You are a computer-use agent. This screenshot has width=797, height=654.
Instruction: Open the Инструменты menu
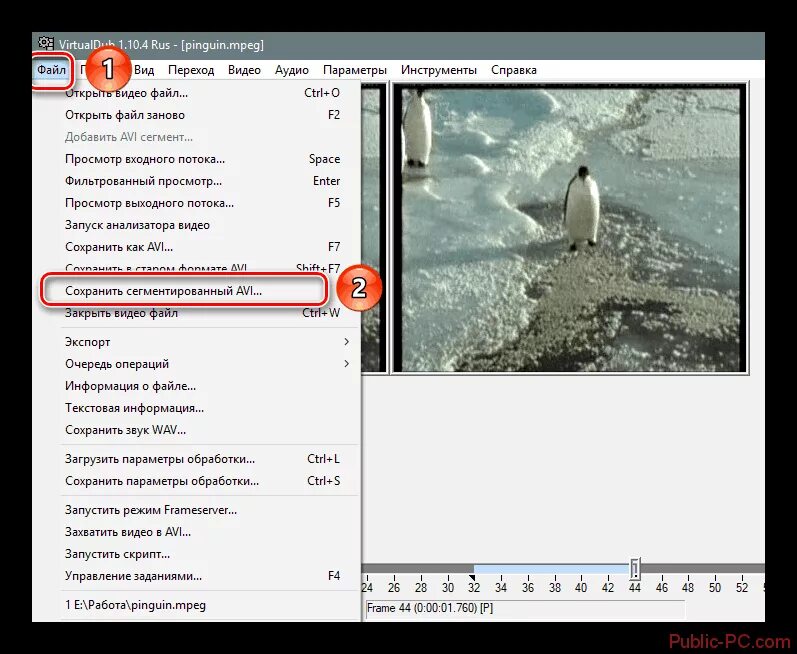pos(439,70)
